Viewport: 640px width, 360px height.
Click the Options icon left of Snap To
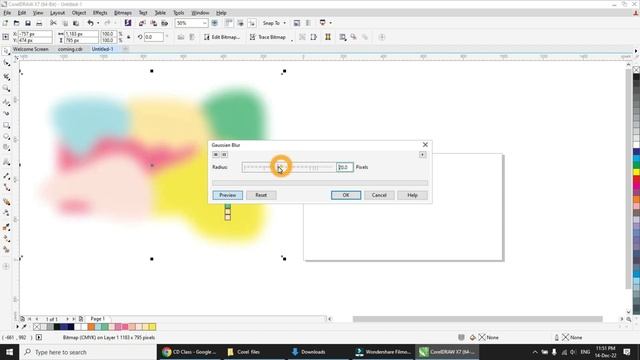[x=252, y=23]
